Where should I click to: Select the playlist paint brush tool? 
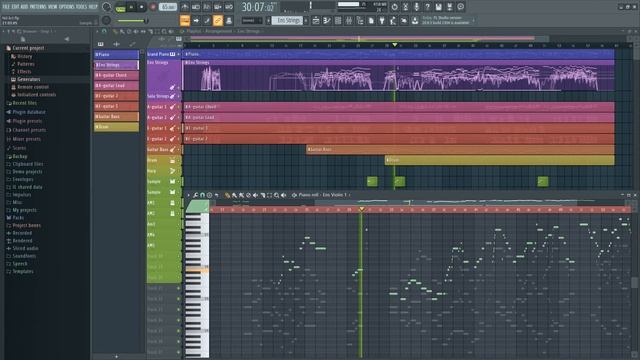click(x=122, y=31)
